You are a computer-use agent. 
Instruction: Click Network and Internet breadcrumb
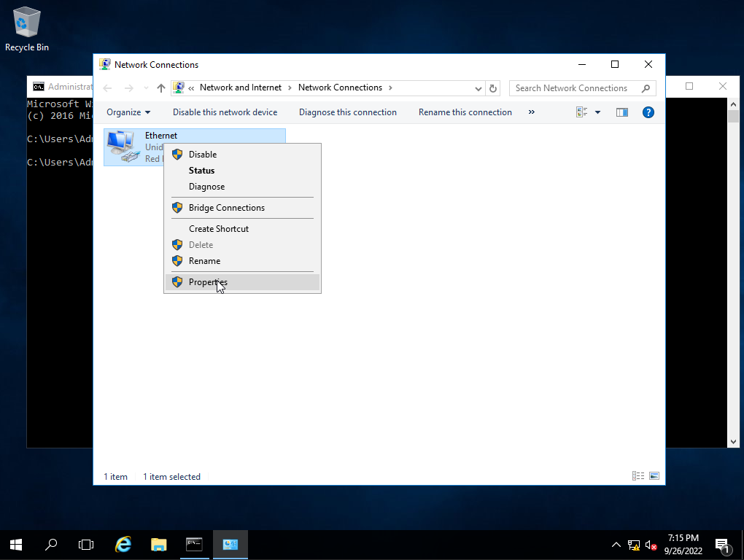pyautogui.click(x=241, y=87)
